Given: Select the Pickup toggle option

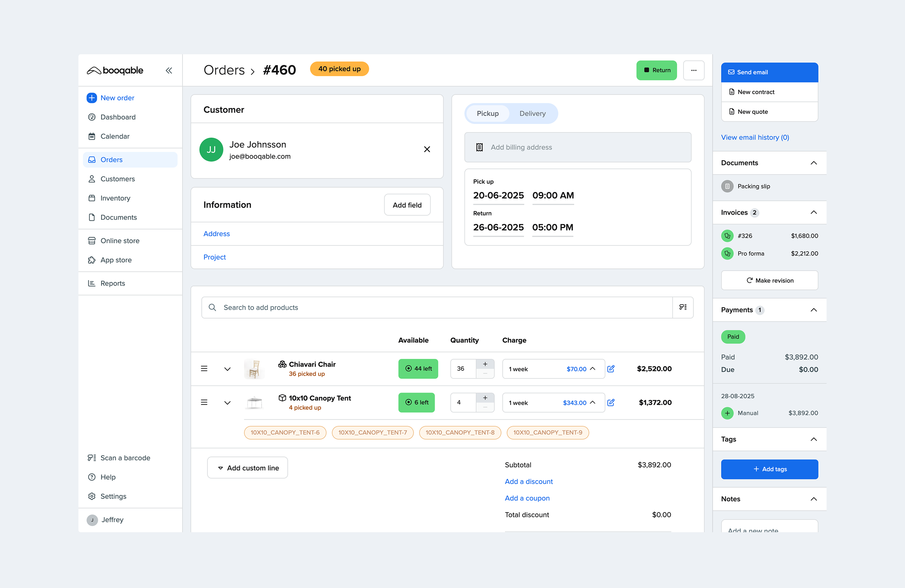Looking at the screenshot, I should click(488, 113).
